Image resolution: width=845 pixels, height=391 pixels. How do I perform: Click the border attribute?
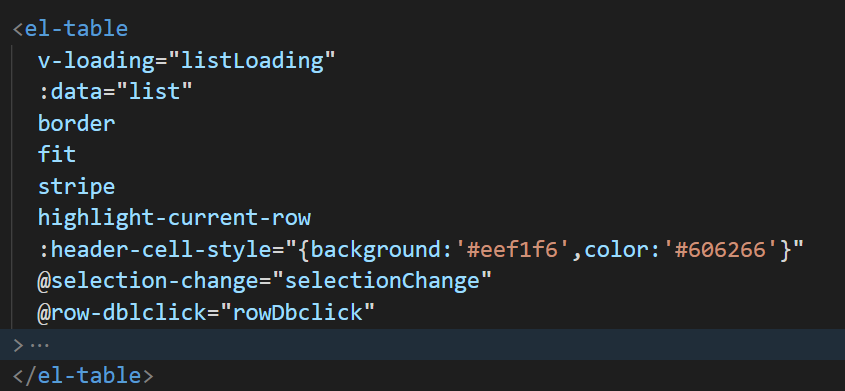pos(77,123)
